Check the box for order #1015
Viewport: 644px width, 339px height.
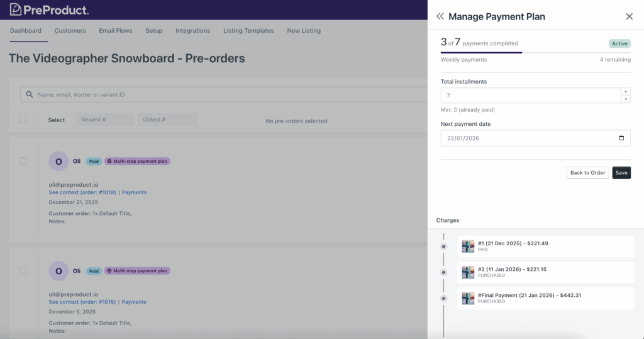(x=23, y=270)
